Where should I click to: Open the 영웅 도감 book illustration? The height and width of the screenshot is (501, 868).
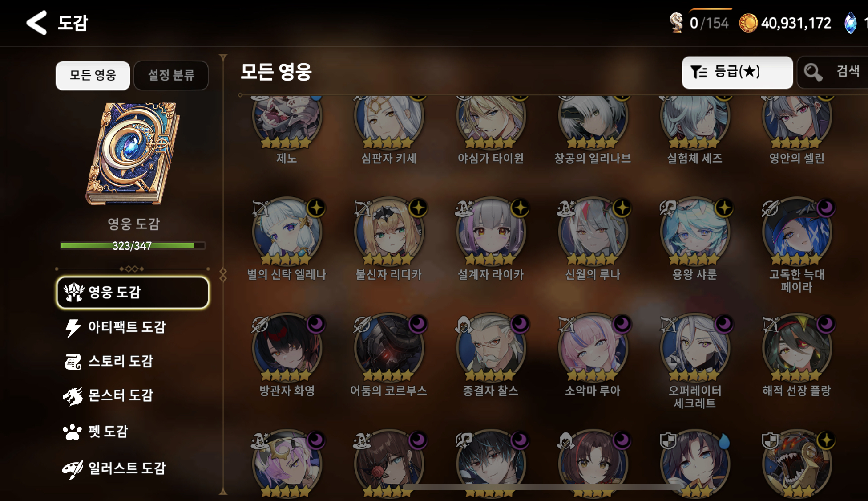tap(133, 154)
